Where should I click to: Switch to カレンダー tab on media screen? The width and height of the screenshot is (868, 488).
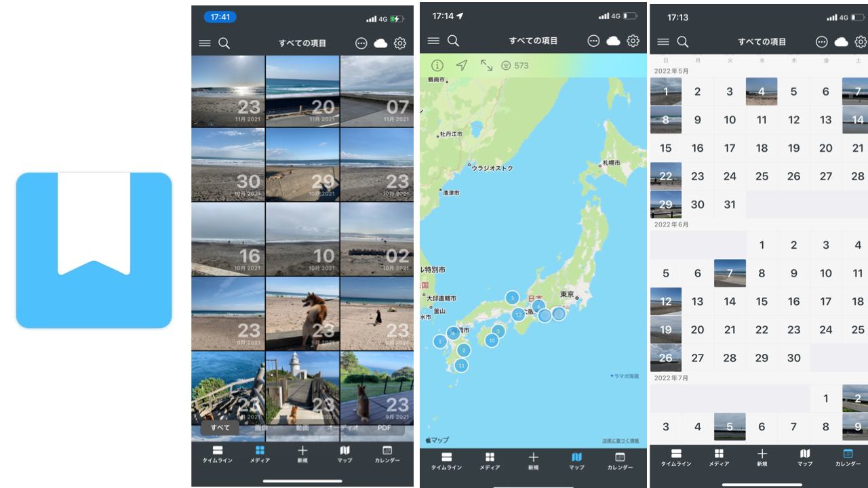click(387, 454)
